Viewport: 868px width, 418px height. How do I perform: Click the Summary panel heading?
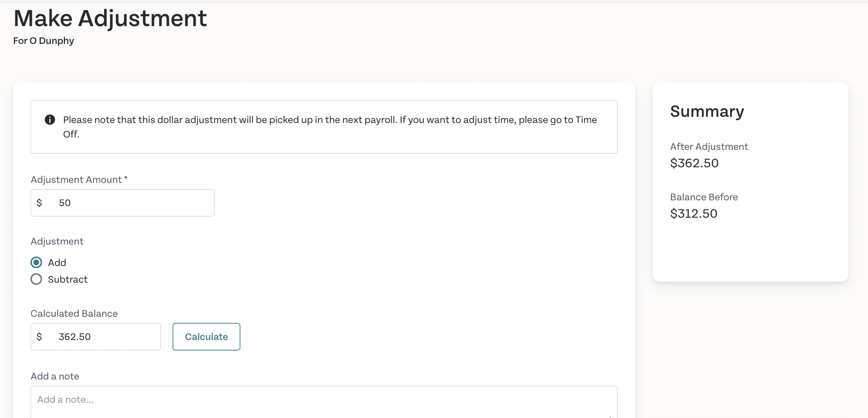coord(707,111)
